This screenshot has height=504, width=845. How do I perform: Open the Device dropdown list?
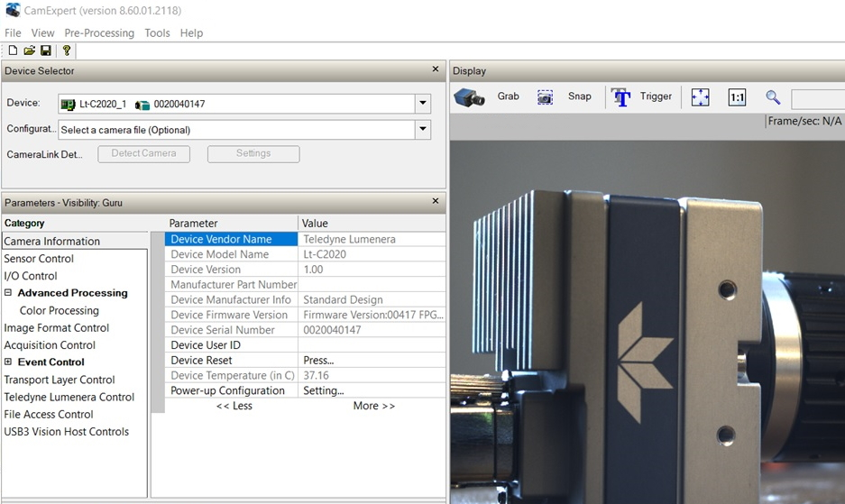pyautogui.click(x=422, y=104)
